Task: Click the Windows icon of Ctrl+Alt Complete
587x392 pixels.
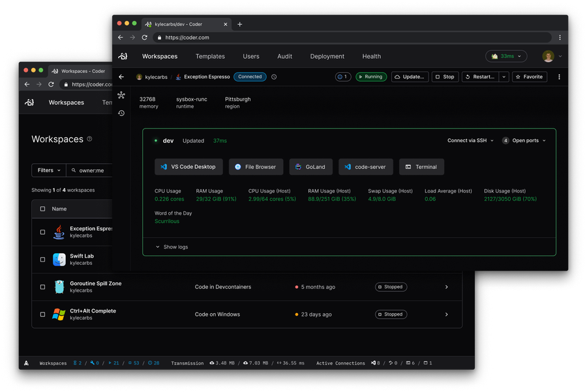Action: click(59, 314)
